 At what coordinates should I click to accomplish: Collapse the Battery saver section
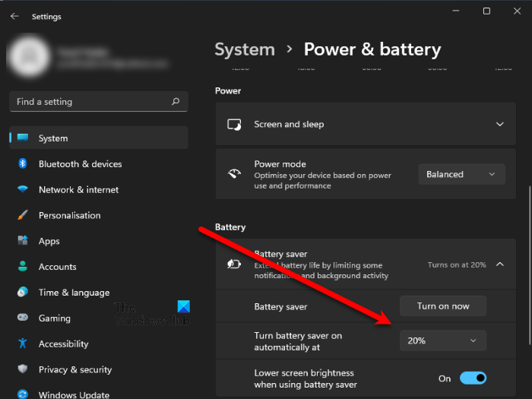[499, 264]
